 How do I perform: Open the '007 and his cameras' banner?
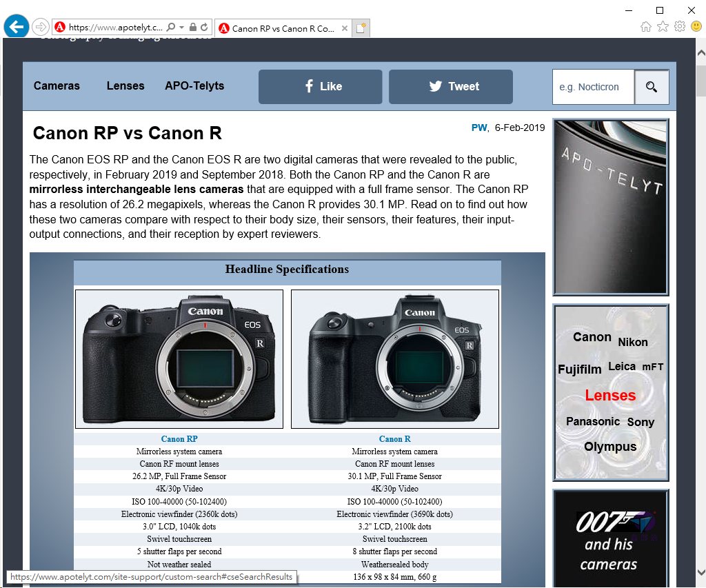coord(611,538)
